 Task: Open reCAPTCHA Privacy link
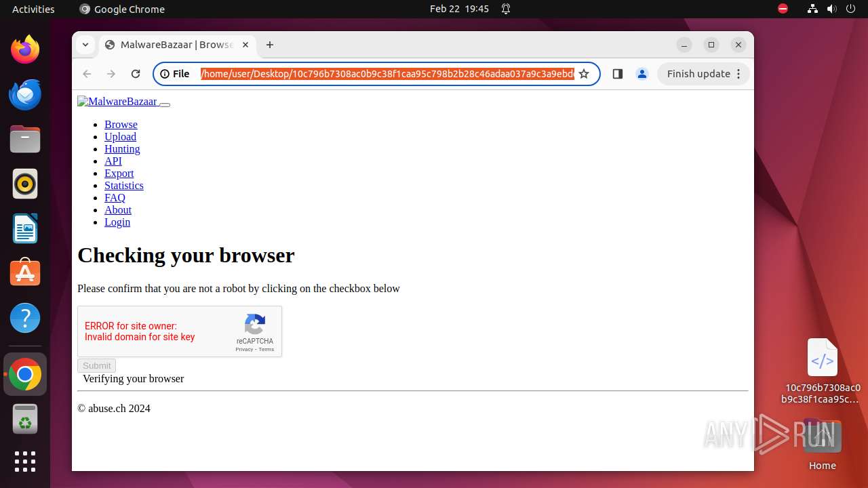coord(244,350)
